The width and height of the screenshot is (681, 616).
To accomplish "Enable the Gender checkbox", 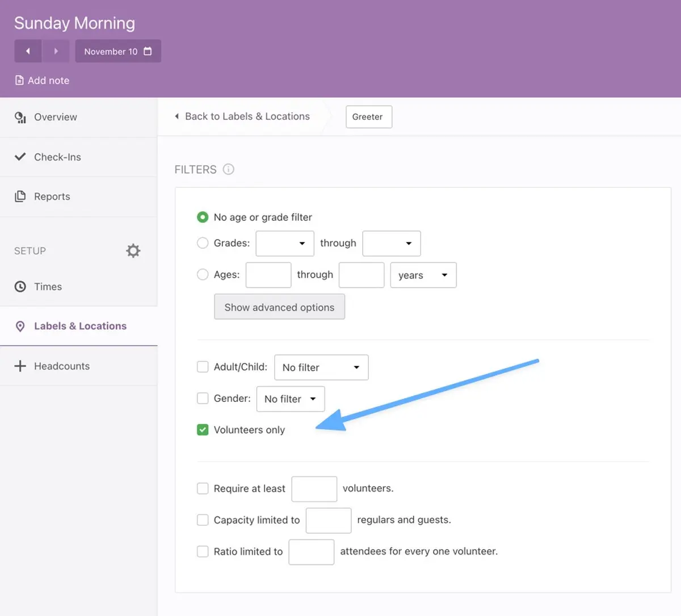I will pos(203,399).
